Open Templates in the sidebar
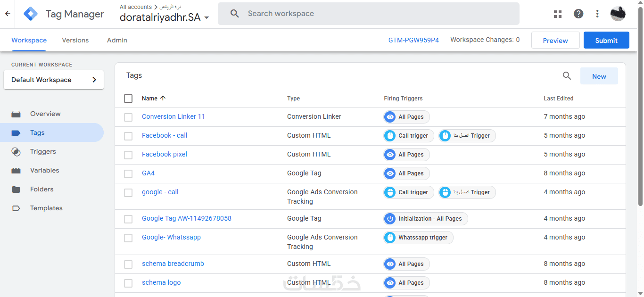 (46, 208)
